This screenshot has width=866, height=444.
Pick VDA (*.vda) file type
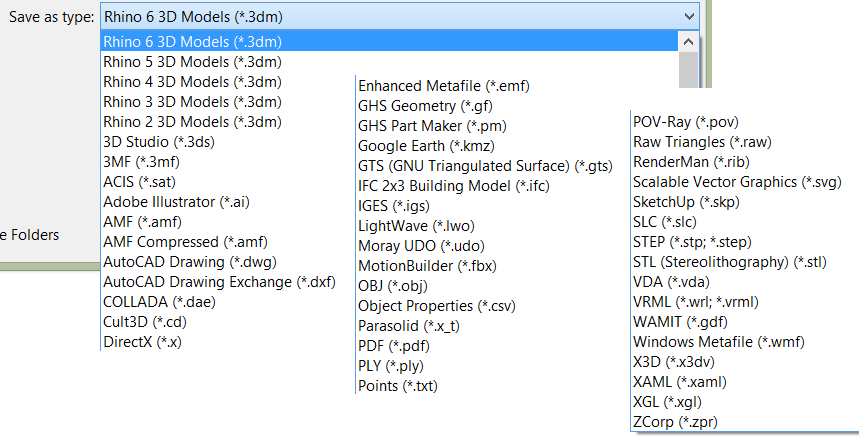[671, 282]
